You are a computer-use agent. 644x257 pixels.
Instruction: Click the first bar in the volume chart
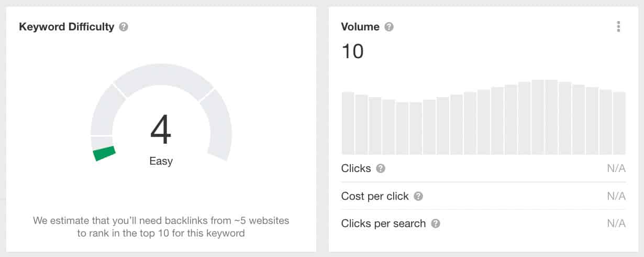pos(348,123)
